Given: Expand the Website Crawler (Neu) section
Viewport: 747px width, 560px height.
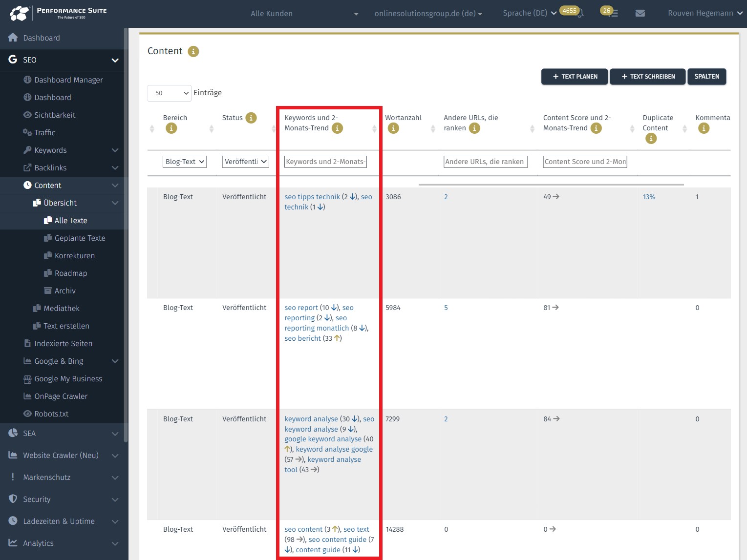Looking at the screenshot, I should pyautogui.click(x=115, y=456).
